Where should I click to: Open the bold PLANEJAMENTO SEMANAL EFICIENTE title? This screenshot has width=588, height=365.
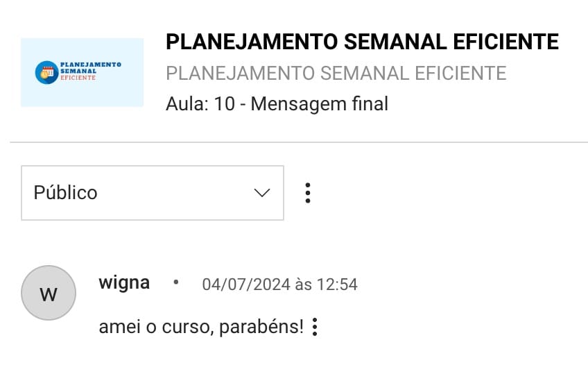click(362, 42)
